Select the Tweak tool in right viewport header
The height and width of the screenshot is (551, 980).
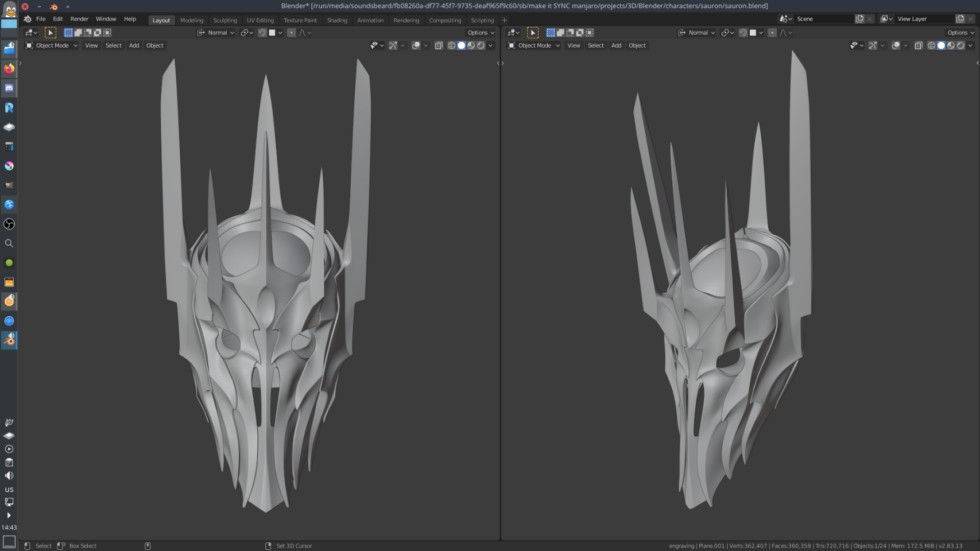click(x=533, y=33)
